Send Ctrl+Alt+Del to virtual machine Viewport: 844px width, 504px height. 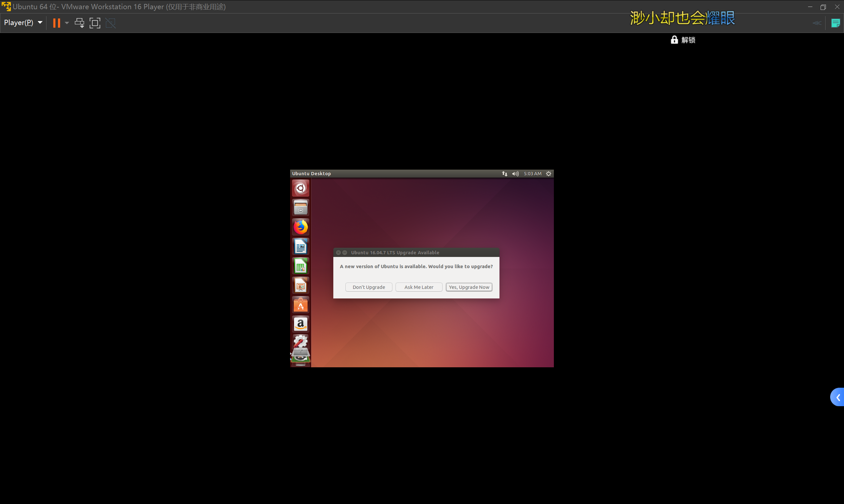point(79,23)
